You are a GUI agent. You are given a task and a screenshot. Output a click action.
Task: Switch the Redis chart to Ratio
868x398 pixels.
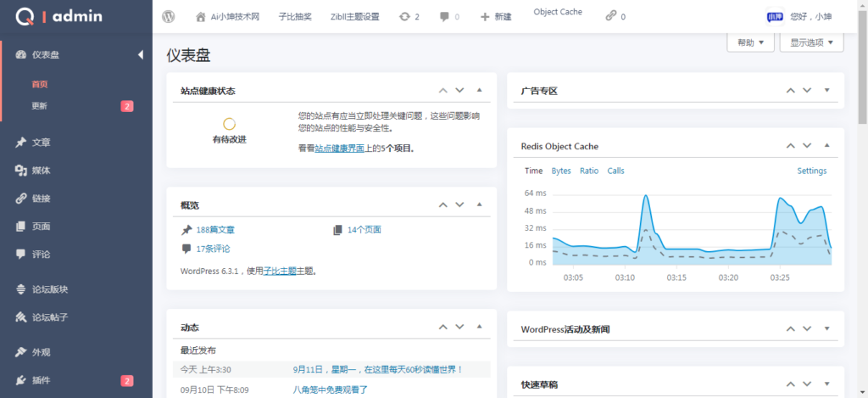[x=589, y=171]
